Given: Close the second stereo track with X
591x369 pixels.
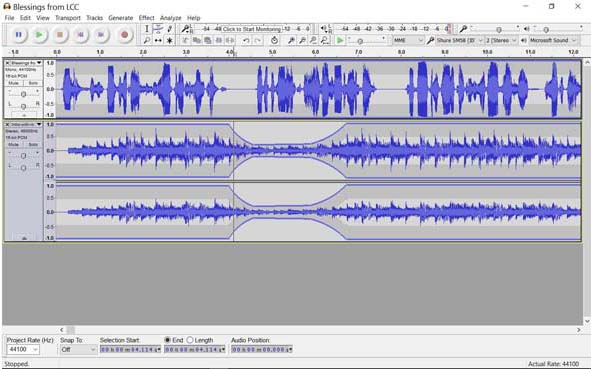Looking at the screenshot, I should [7, 124].
